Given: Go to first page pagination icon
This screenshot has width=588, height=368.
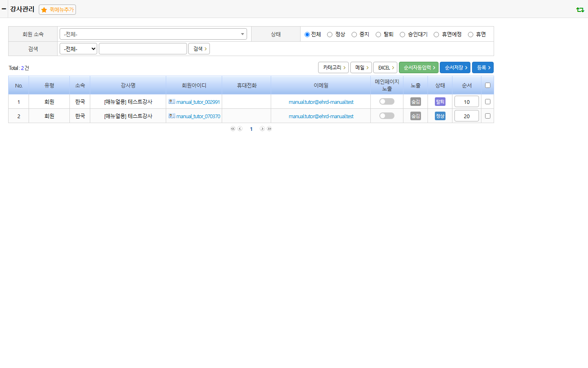Looking at the screenshot, I should pos(233,129).
